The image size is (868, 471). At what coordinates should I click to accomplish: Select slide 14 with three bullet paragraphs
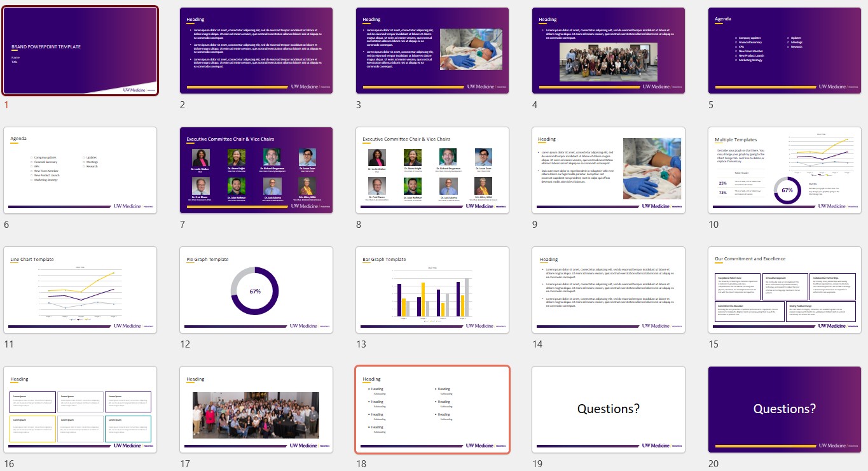608,289
